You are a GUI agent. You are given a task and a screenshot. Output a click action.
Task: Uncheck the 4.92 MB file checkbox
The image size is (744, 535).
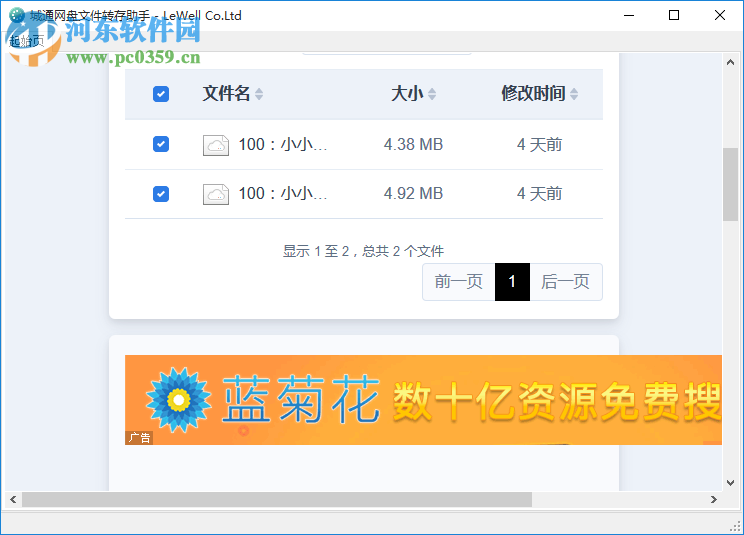(x=161, y=194)
